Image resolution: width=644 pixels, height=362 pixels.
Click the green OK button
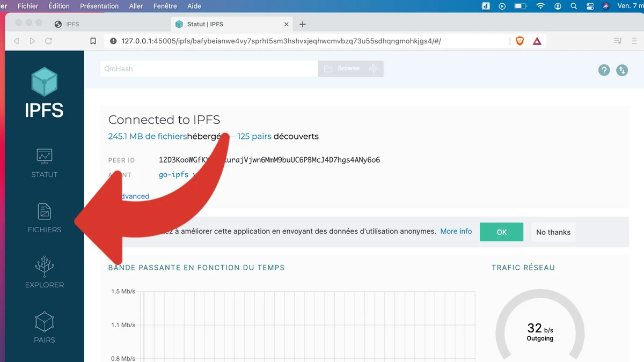click(501, 232)
